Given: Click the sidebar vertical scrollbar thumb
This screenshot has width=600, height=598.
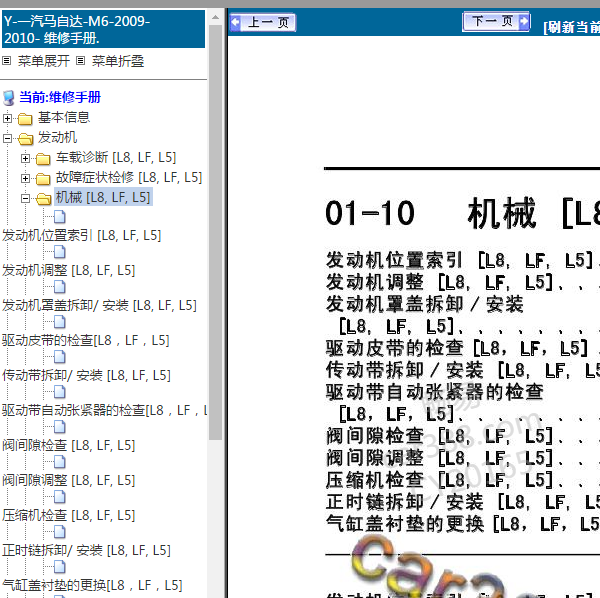Looking at the screenshot, I should [x=215, y=232].
